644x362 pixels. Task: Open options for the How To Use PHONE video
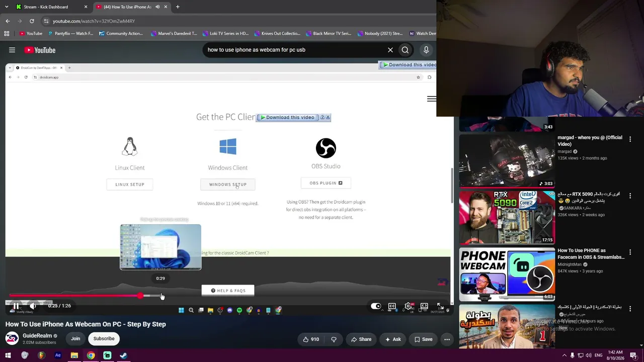(x=630, y=252)
